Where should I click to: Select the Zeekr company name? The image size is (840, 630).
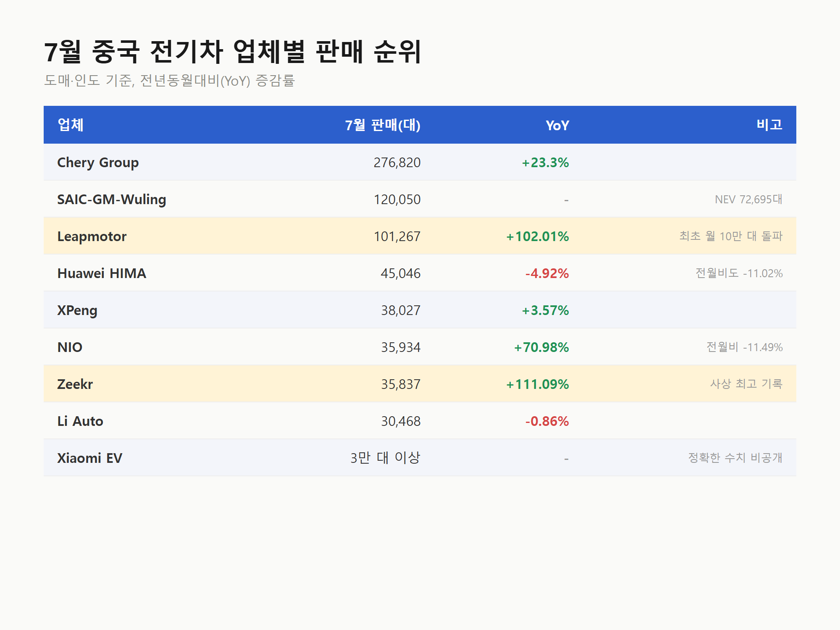[75, 384]
